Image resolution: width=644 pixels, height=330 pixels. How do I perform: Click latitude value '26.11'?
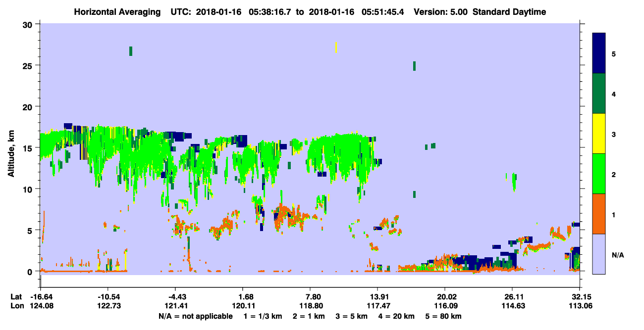click(512, 297)
